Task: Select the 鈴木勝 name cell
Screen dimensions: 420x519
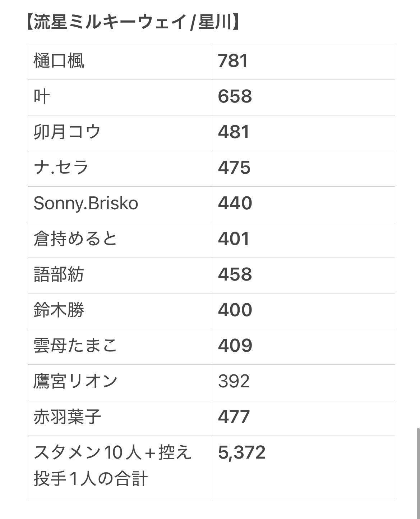Action: [120, 311]
